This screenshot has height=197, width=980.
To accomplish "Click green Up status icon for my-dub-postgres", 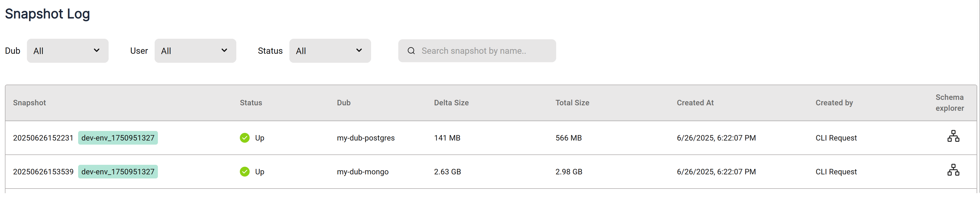I will [245, 138].
